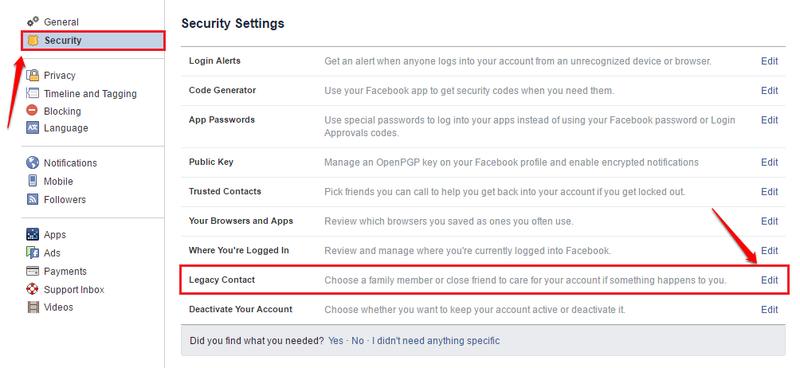
Task: Choose "I didn't need anything specific"
Action: click(x=436, y=340)
